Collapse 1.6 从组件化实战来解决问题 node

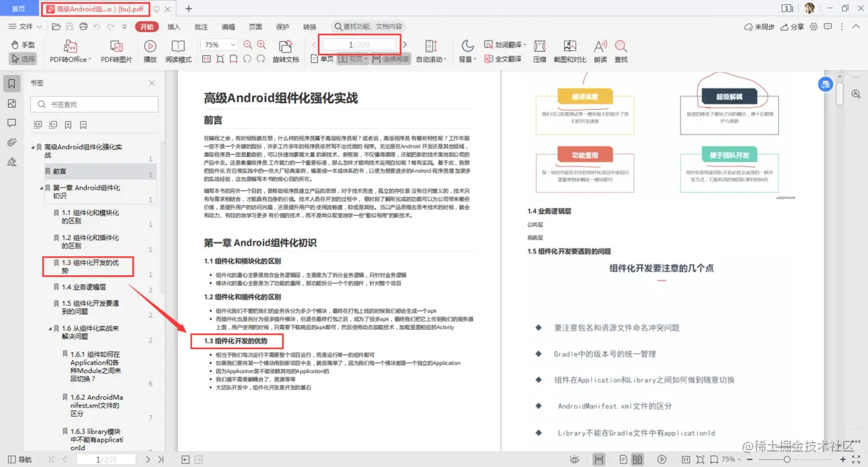[x=50, y=328]
